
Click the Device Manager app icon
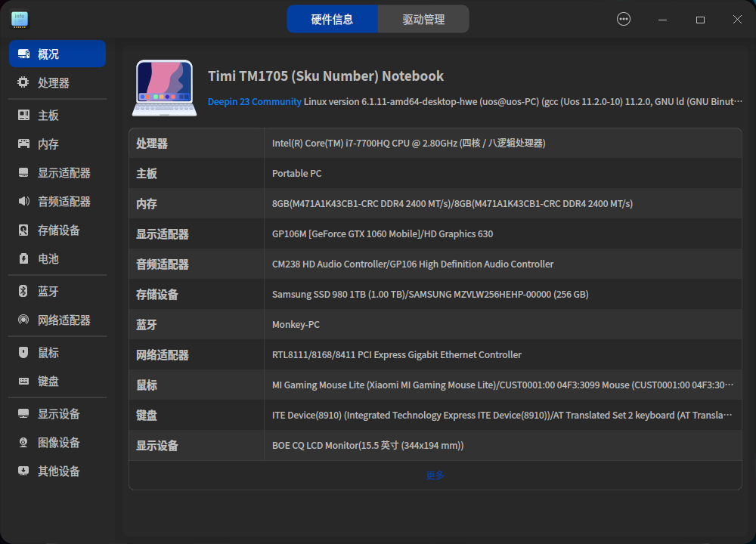tap(20, 20)
